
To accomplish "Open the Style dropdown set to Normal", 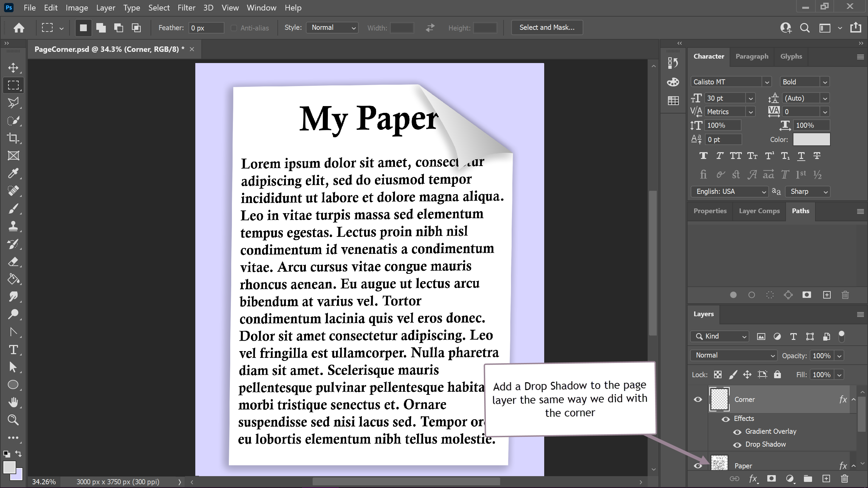I will (x=332, y=28).
